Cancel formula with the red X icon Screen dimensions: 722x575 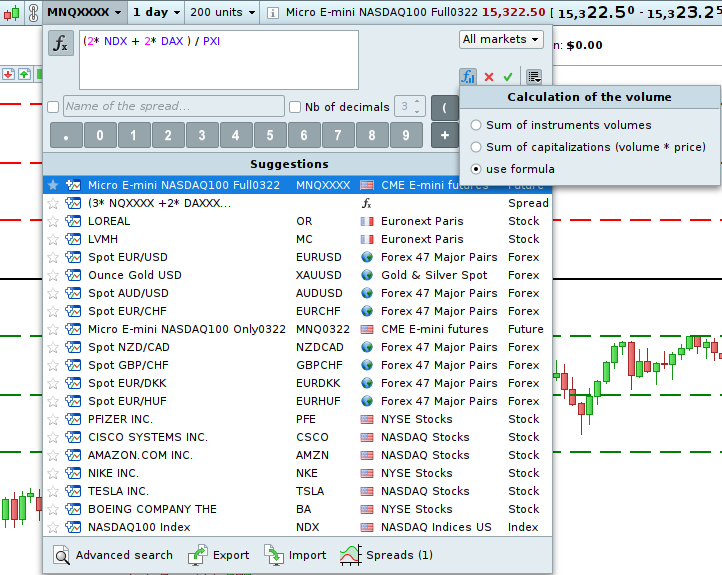pos(489,77)
